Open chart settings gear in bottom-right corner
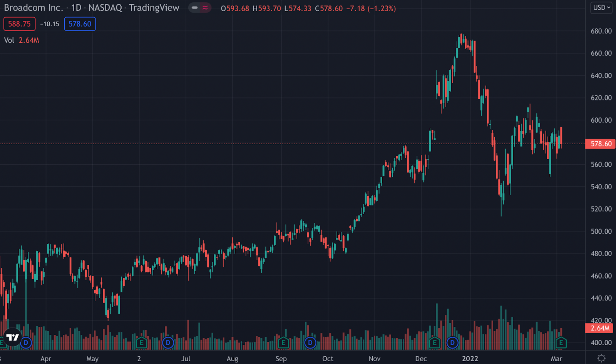 601,358
